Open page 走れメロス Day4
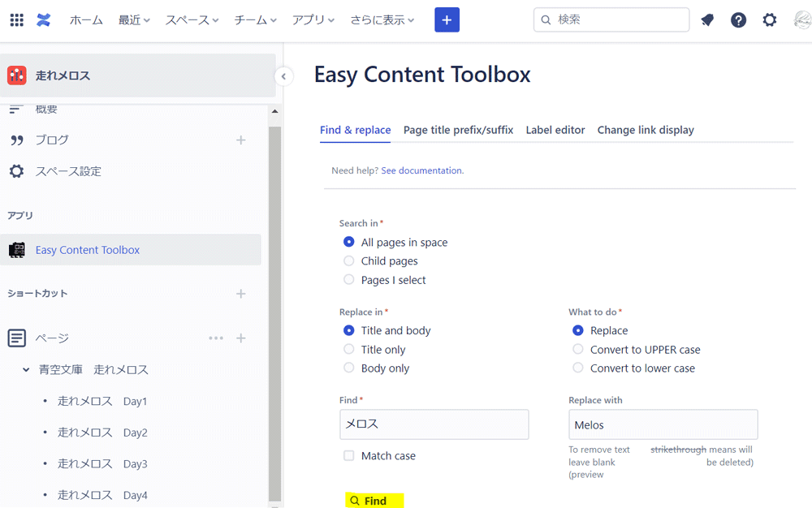812x508 pixels. coord(102,495)
